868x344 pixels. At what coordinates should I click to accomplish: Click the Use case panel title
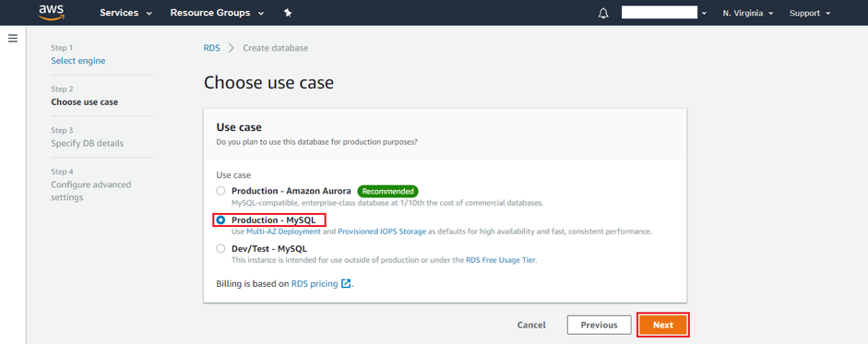239,127
